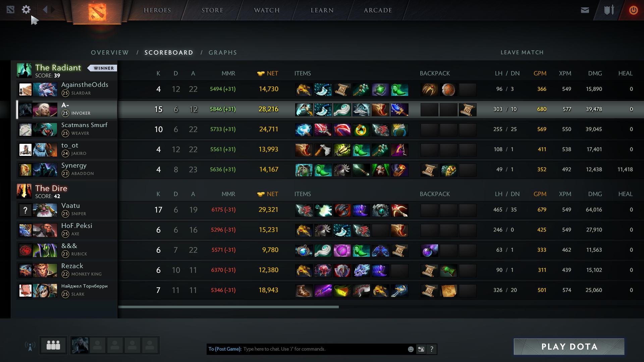
Task: Click the Leave Match link
Action: point(522,52)
